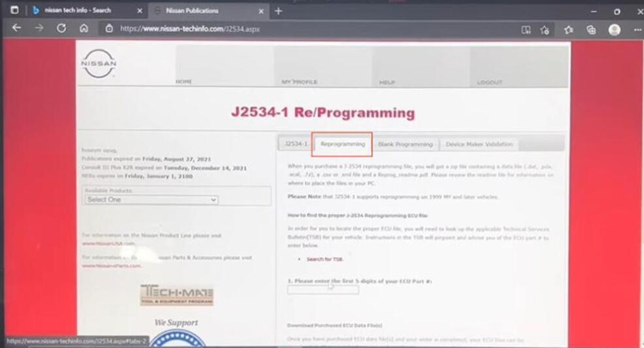
Task: Open the MY PROFILE navigation item
Action: click(x=299, y=82)
